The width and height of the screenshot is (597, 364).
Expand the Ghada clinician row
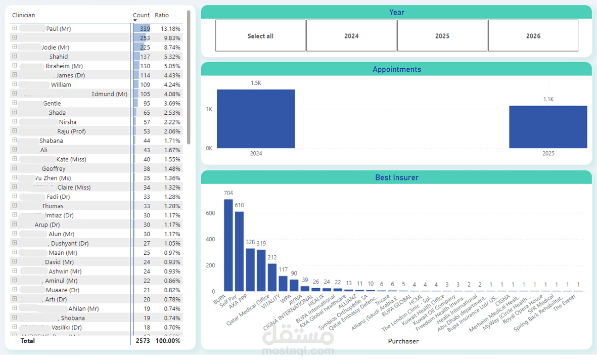[x=15, y=112]
